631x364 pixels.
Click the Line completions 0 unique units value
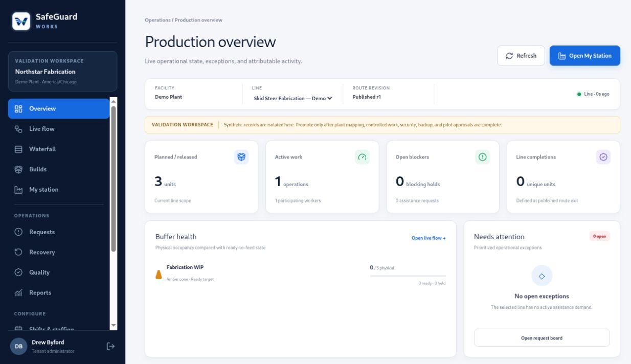(536, 181)
